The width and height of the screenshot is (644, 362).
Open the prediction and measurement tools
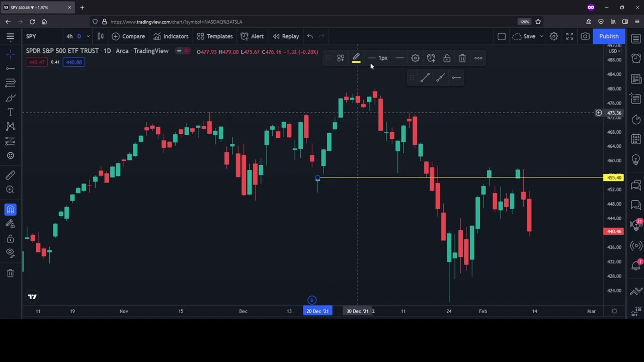pyautogui.click(x=10, y=141)
